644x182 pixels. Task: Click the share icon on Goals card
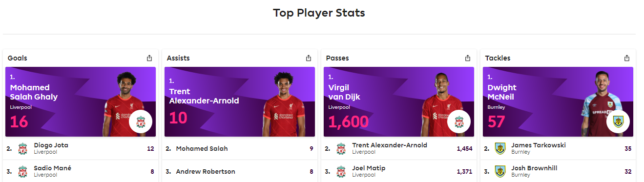point(149,58)
